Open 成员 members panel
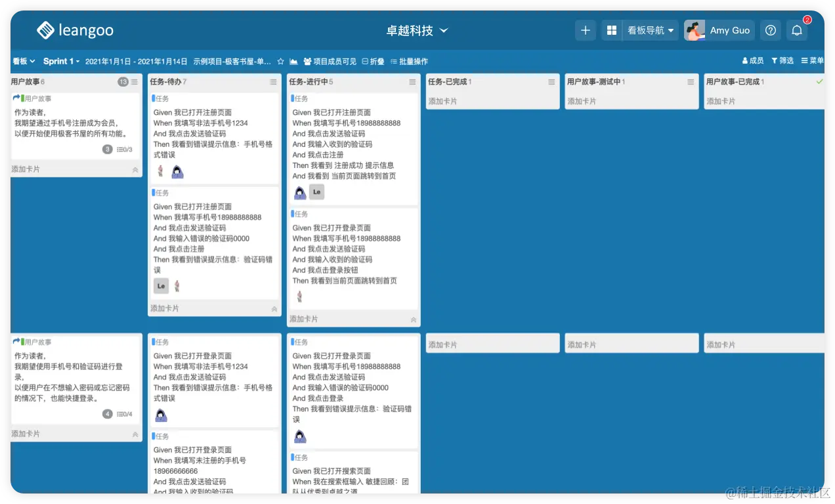This screenshot has height=504, width=835. coord(753,60)
